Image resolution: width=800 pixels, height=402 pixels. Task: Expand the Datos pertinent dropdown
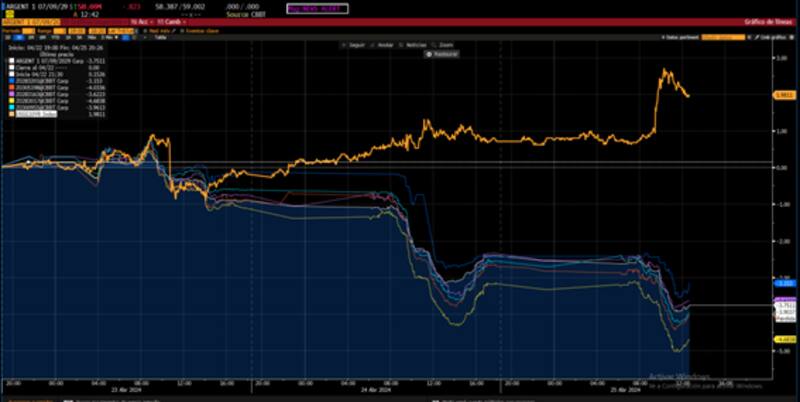[x=682, y=37]
